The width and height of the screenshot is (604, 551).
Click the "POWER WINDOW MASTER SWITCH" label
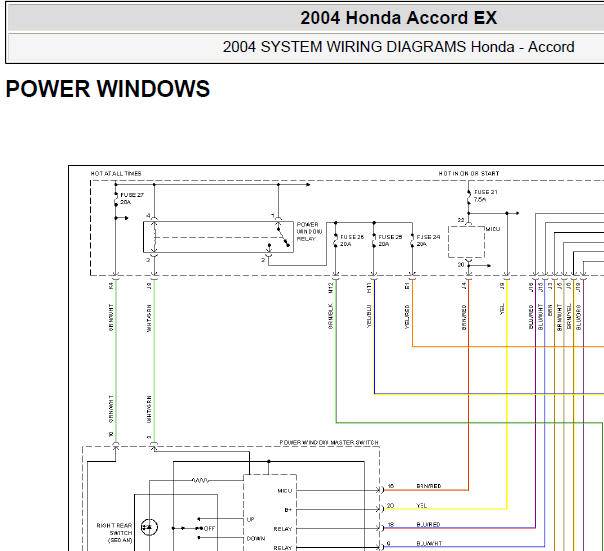coord(329,443)
